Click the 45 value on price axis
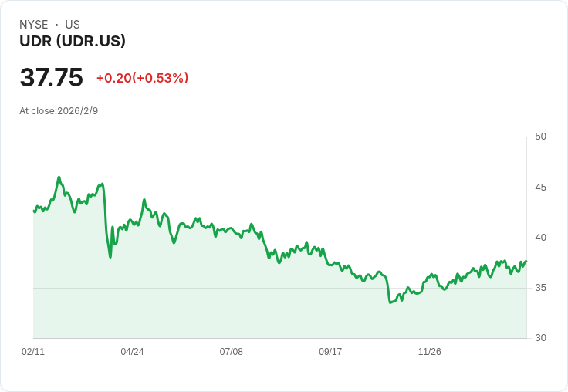 [x=540, y=188]
